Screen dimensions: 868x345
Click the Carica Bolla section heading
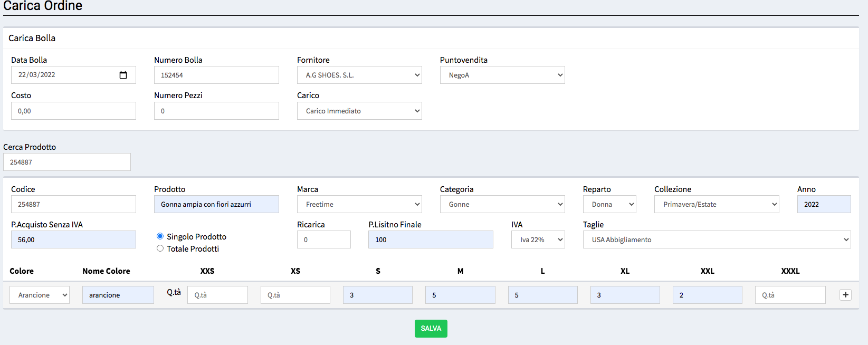click(32, 38)
